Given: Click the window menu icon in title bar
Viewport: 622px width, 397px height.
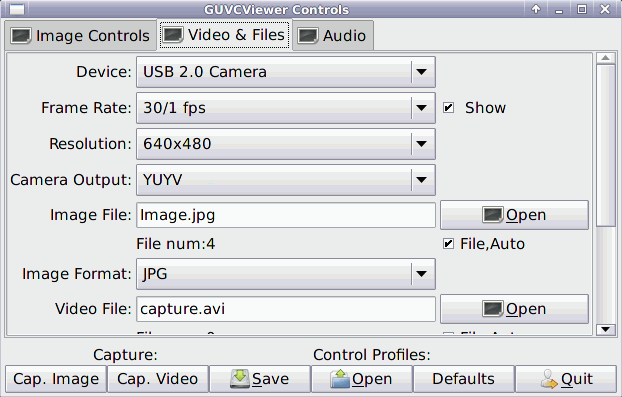Looking at the screenshot, I should tap(17, 9).
